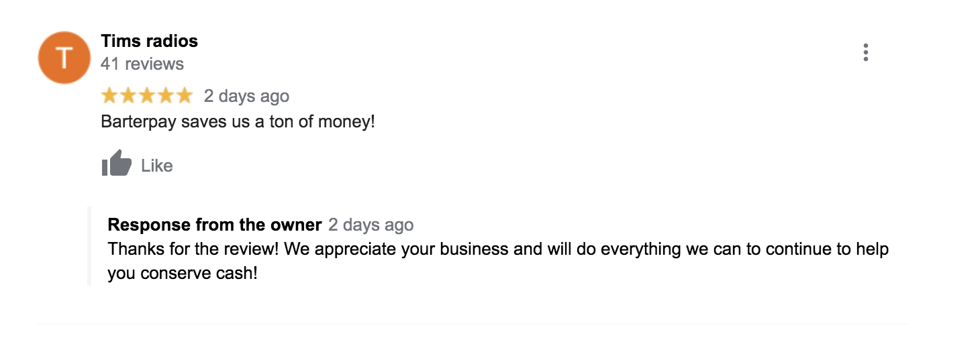This screenshot has width=980, height=346.
Task: Click the "you conserve cash!" response line
Action: pos(183,274)
